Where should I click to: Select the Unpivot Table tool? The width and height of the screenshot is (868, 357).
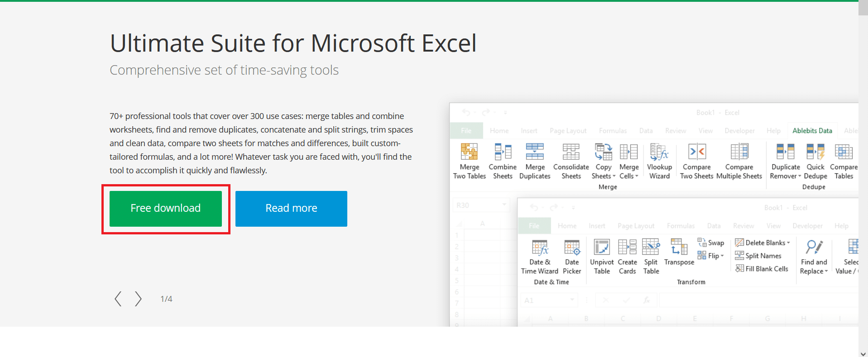(x=602, y=257)
